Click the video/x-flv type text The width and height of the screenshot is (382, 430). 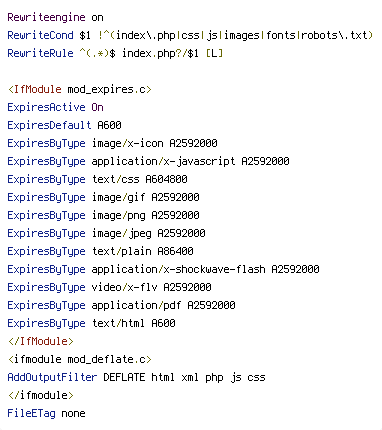125,287
